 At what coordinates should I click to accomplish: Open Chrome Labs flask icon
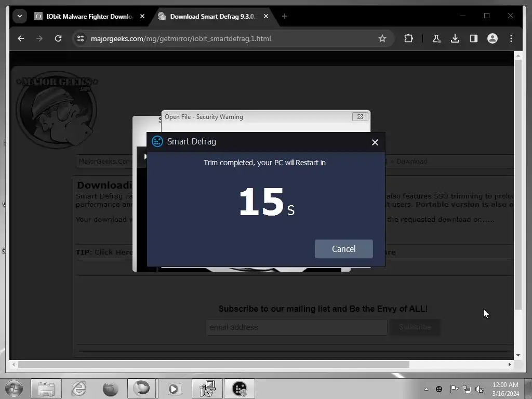tap(436, 38)
